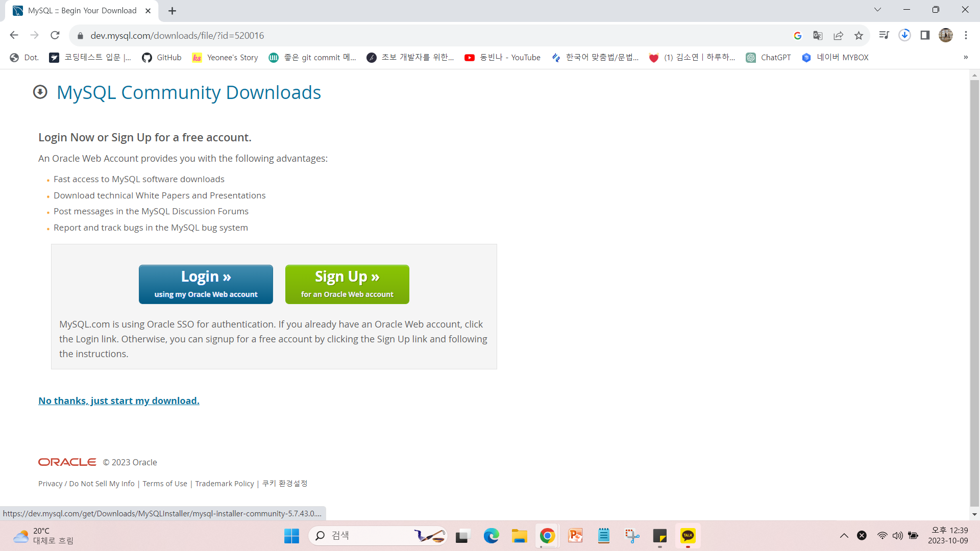980x551 pixels.
Task: Open the 네이버 MYBOX bookmark
Action: pyautogui.click(x=835, y=58)
